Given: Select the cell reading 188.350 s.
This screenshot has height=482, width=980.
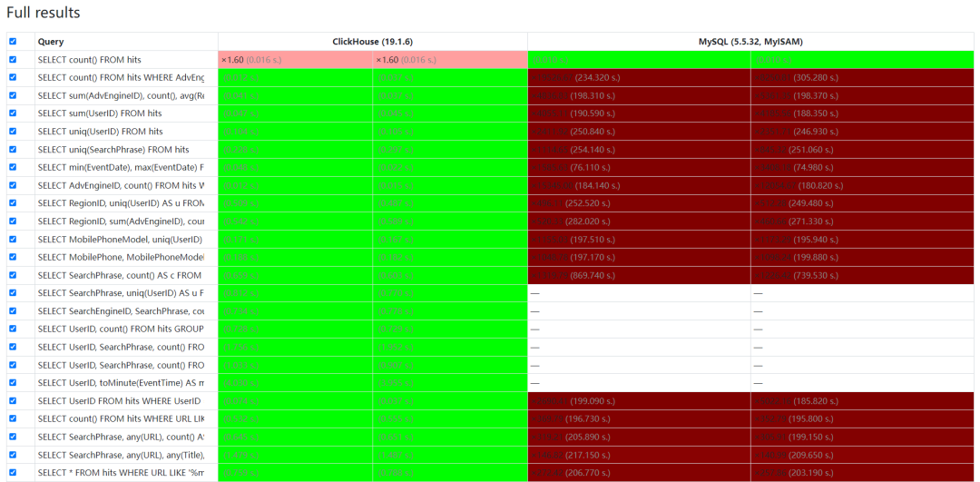Looking at the screenshot, I should (x=863, y=113).
